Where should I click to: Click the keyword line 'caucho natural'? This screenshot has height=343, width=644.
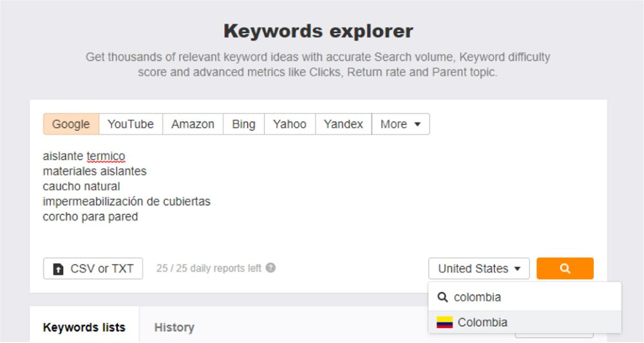[81, 186]
